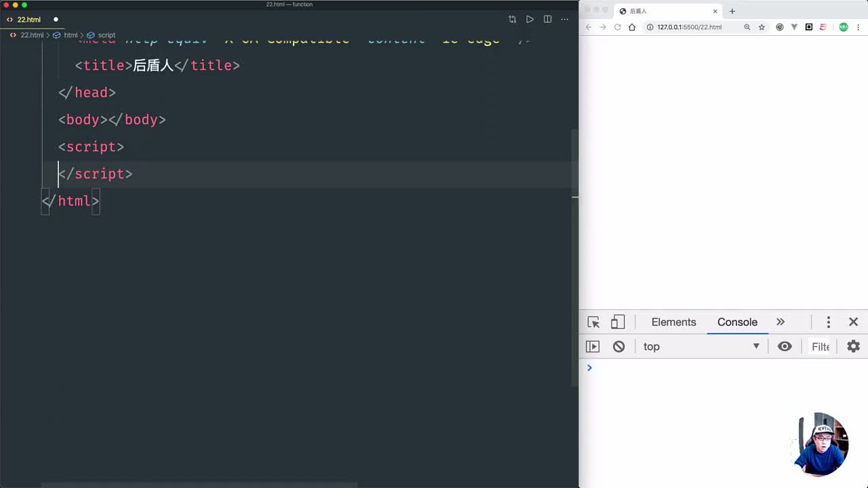Click the browser Back arrow
The image size is (868, 488).
tap(589, 27)
